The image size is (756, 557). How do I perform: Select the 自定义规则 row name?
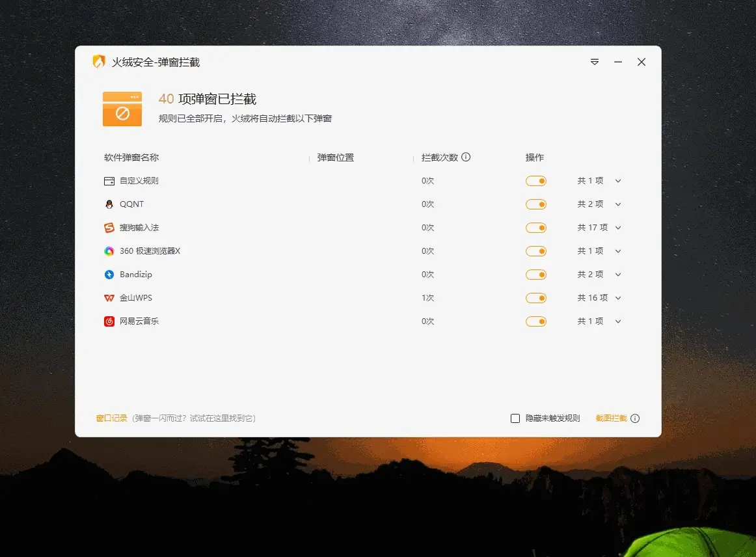[x=139, y=181]
